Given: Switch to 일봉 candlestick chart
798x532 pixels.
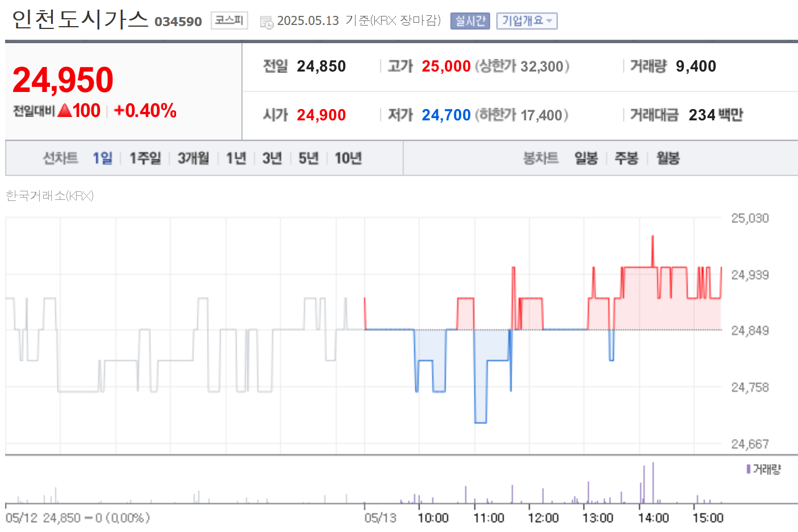Looking at the screenshot, I should click(x=586, y=158).
